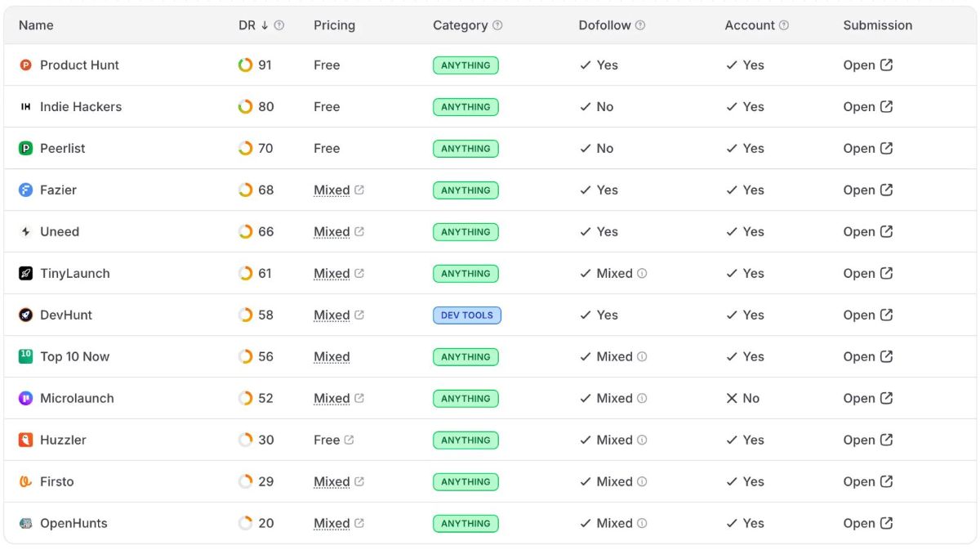Screen dimensions: 980x550
Task: Click the help icon next to Category header
Action: (497, 25)
